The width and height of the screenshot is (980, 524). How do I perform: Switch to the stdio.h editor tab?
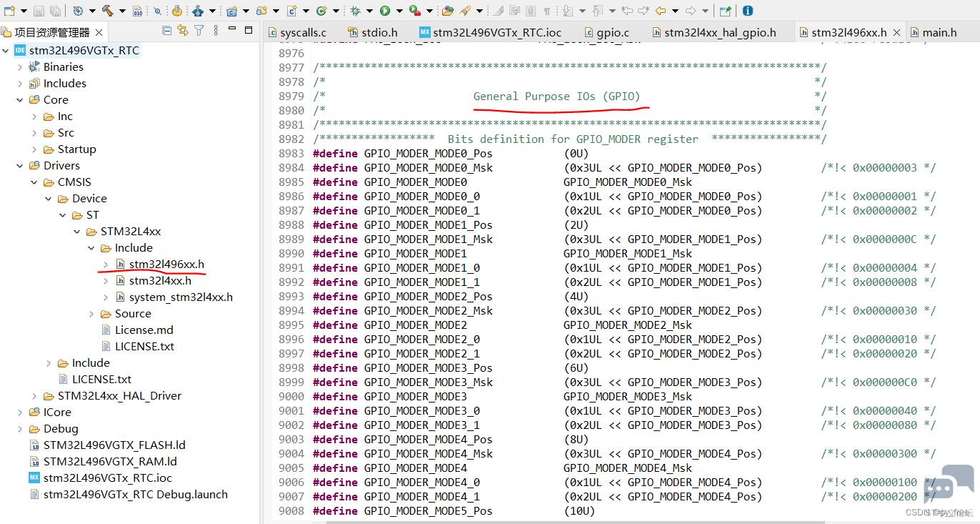[372, 32]
